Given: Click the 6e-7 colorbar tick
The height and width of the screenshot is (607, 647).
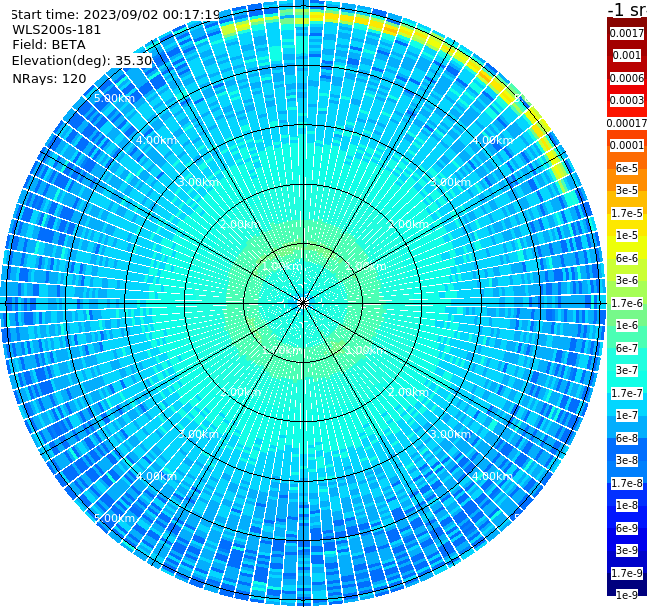Looking at the screenshot, I should 626,348.
